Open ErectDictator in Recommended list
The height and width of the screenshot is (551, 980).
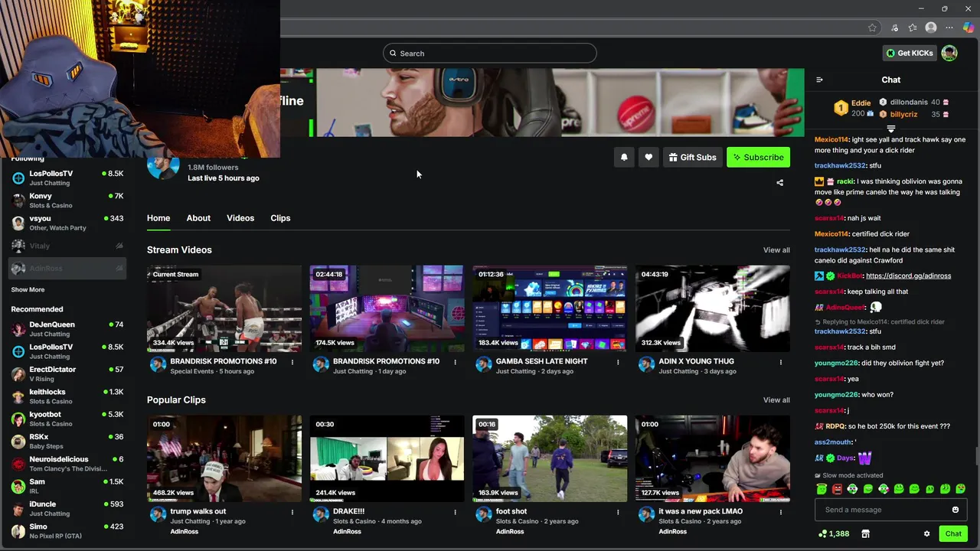[67, 373]
